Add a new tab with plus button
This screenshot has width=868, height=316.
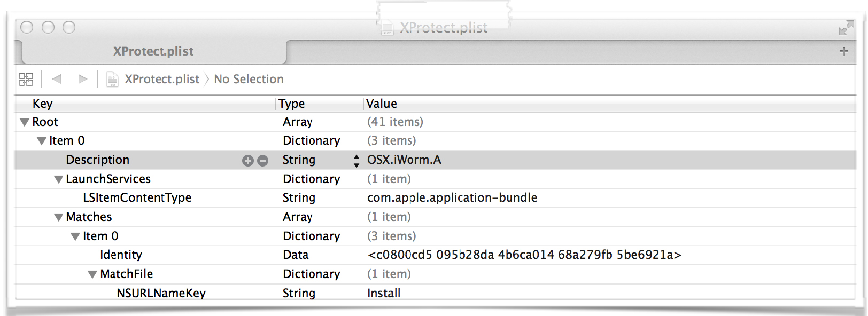click(844, 51)
